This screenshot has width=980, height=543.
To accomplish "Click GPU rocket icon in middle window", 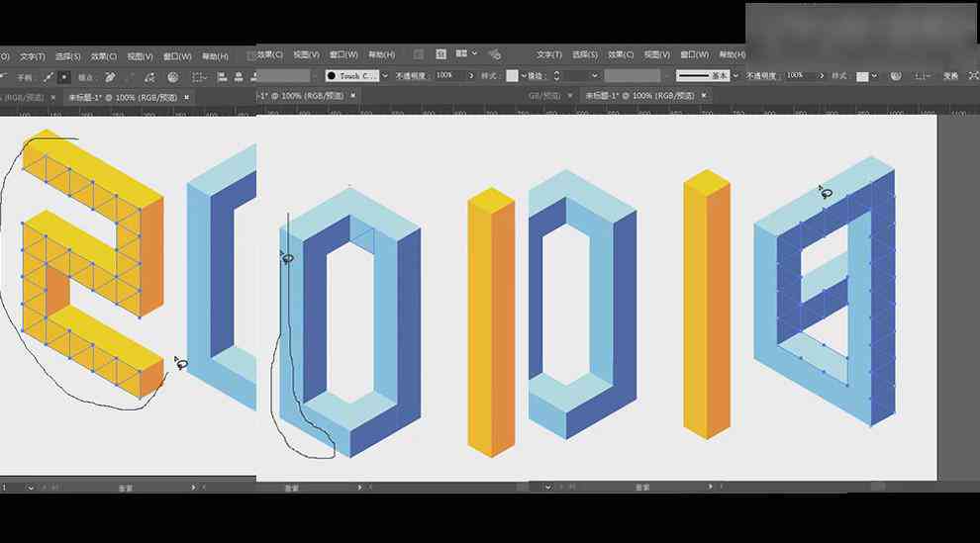I will [494, 55].
